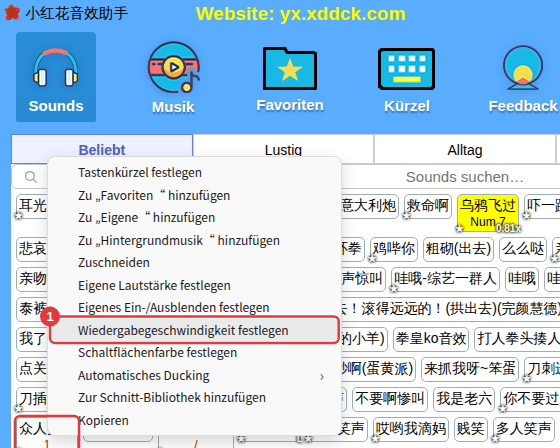Image resolution: width=560 pixels, height=448 pixels.
Task: Toggle favorite star on 鸡哔你 sound
Action: pyautogui.click(x=372, y=259)
